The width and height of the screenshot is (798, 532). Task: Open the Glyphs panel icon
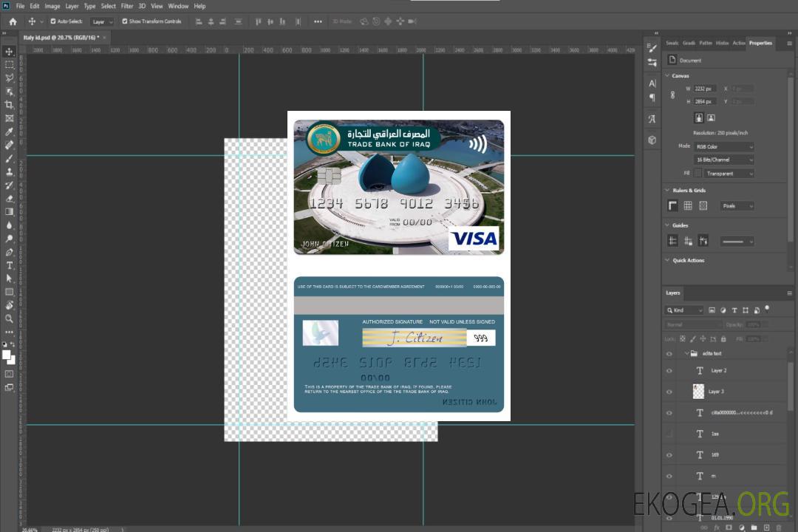(x=652, y=119)
